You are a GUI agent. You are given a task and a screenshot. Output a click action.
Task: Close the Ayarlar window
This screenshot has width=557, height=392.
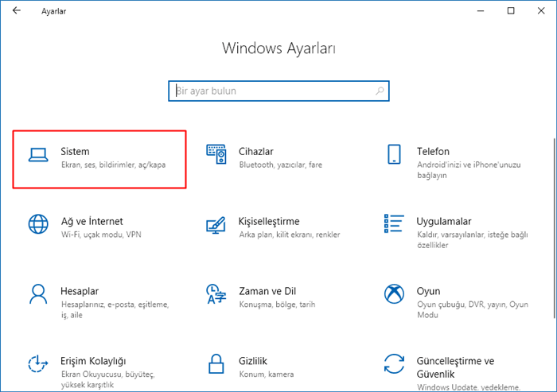pyautogui.click(x=541, y=11)
